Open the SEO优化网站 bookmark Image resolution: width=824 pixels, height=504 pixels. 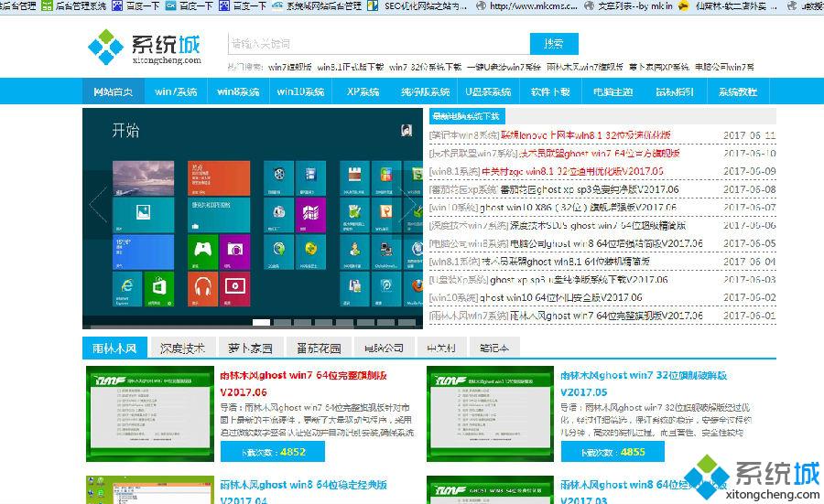pos(417,5)
